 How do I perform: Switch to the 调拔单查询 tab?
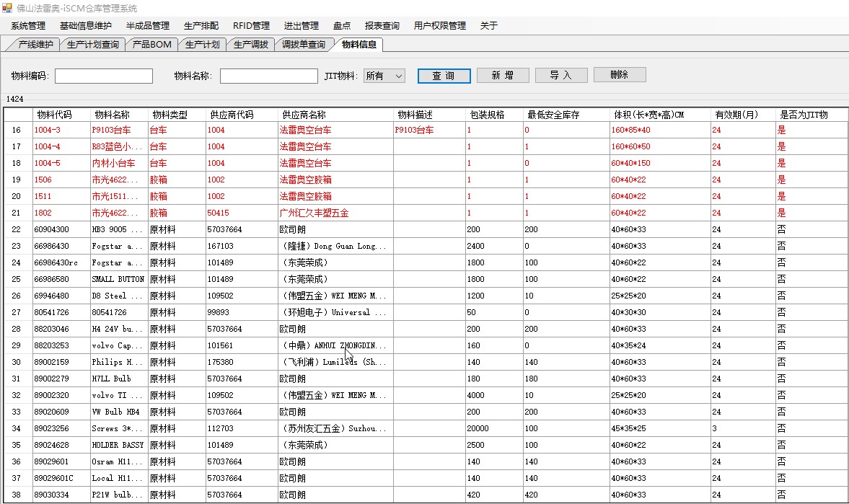303,45
